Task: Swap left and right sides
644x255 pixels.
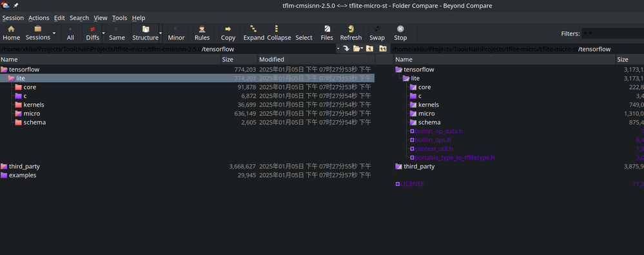Action: click(x=377, y=33)
